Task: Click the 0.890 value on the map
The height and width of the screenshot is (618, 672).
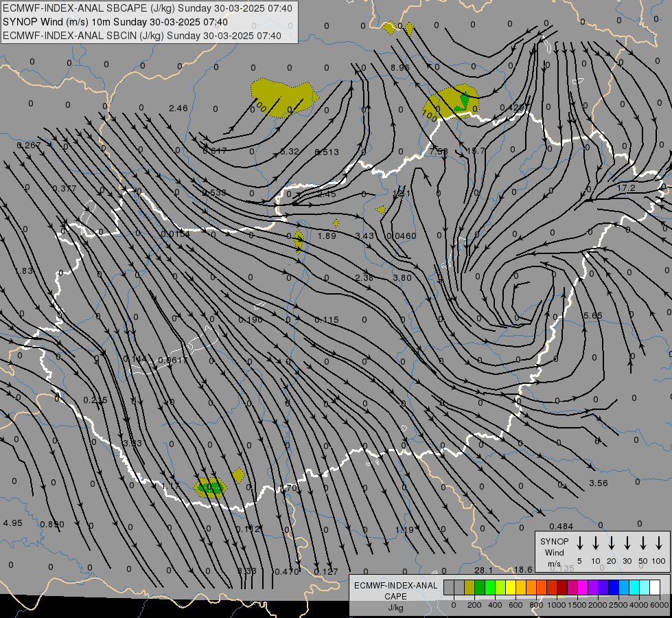Action: point(52,525)
